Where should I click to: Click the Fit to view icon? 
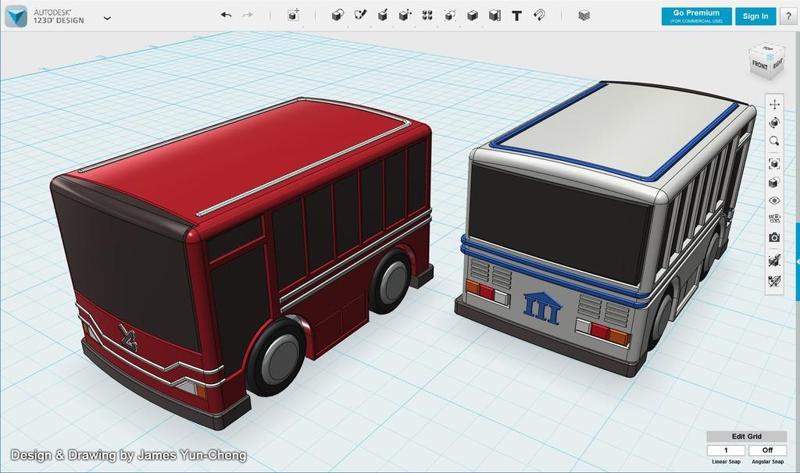(x=774, y=164)
